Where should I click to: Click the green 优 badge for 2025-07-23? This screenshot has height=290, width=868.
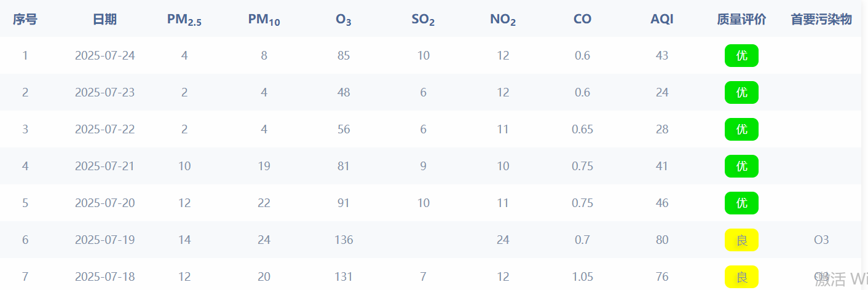coord(741,92)
